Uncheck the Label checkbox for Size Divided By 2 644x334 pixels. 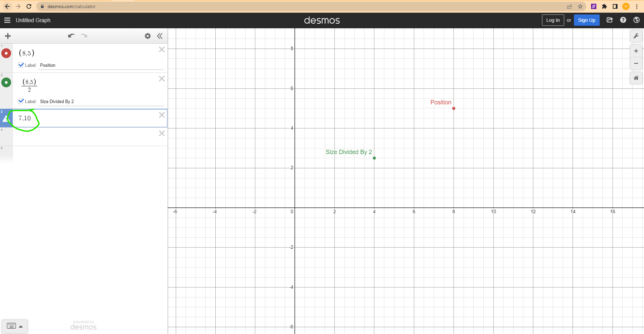pyautogui.click(x=21, y=101)
